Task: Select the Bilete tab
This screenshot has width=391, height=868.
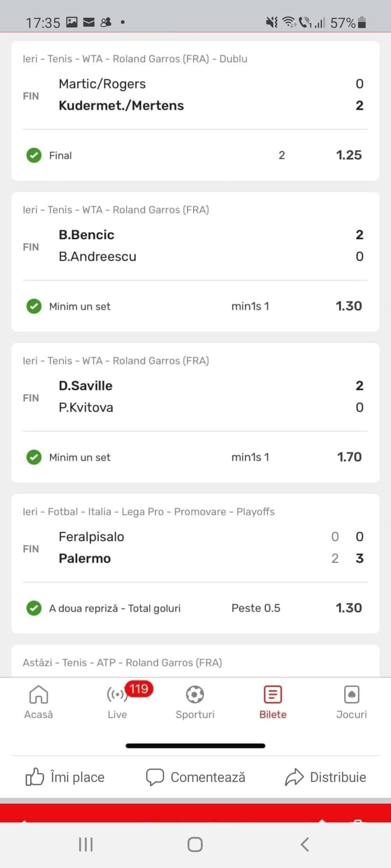Action: [x=273, y=702]
